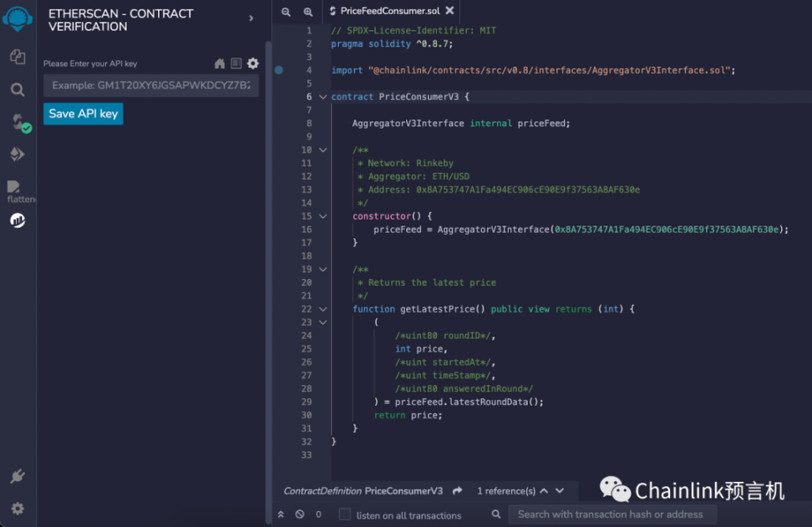Jump to next reference with down chevron
812x527 pixels.
(560, 491)
